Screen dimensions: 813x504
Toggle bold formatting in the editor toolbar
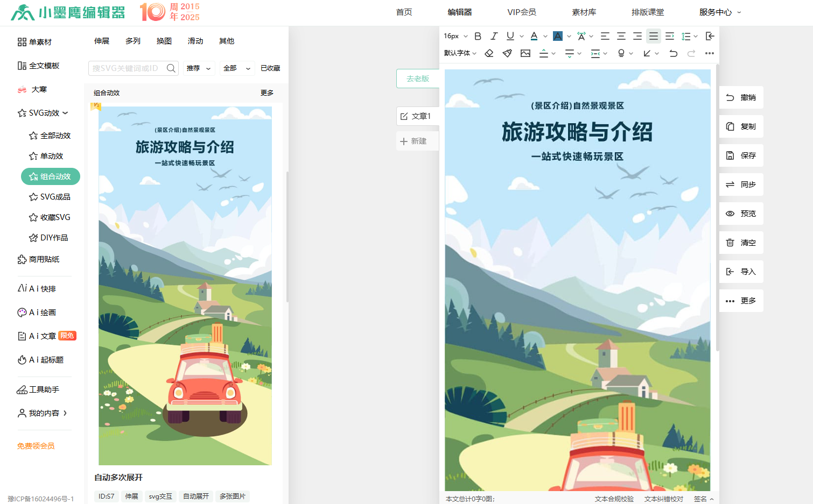pyautogui.click(x=478, y=36)
